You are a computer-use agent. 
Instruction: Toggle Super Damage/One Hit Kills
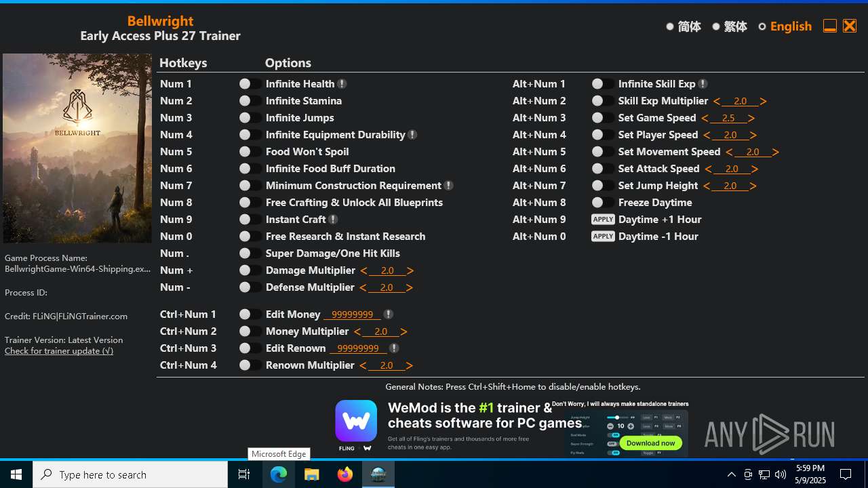[250, 253]
